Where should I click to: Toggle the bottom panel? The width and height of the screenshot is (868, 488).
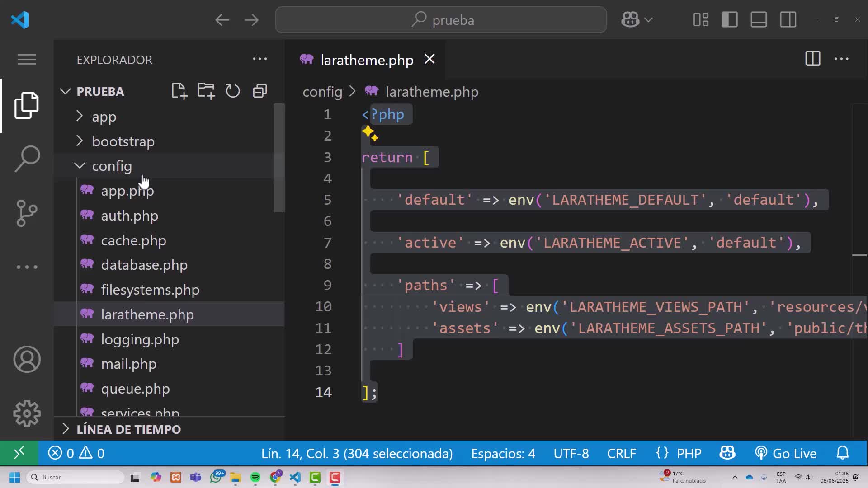(759, 20)
